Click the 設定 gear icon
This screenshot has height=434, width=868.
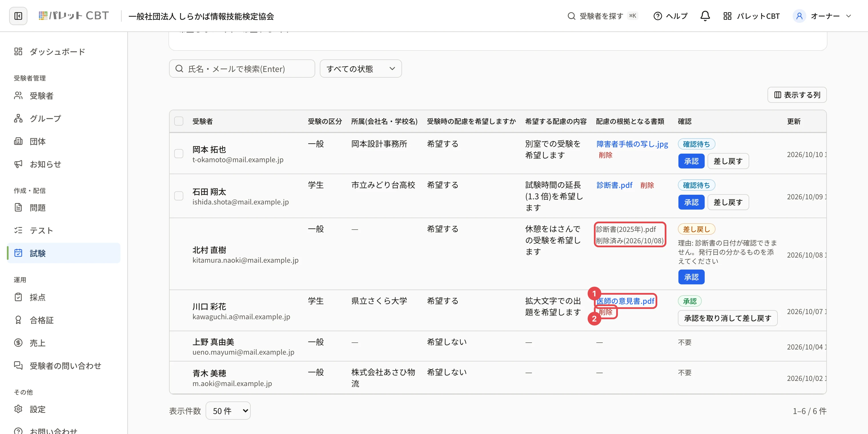(18, 409)
